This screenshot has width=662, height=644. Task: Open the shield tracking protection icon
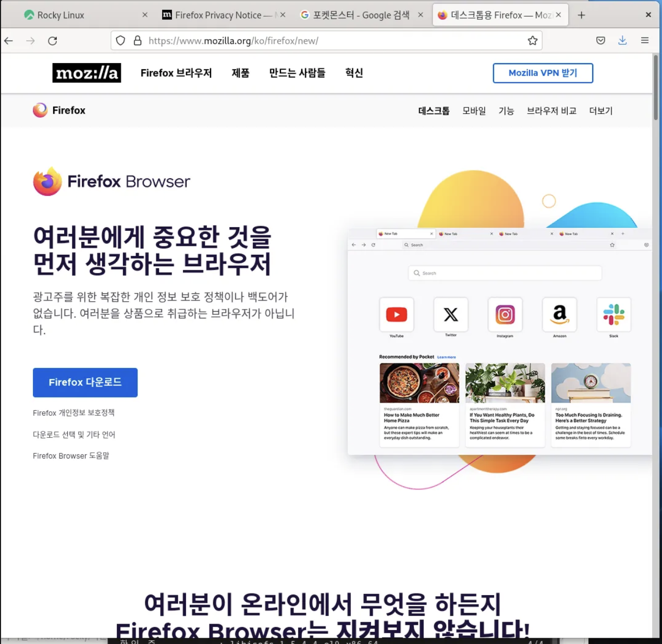[120, 41]
